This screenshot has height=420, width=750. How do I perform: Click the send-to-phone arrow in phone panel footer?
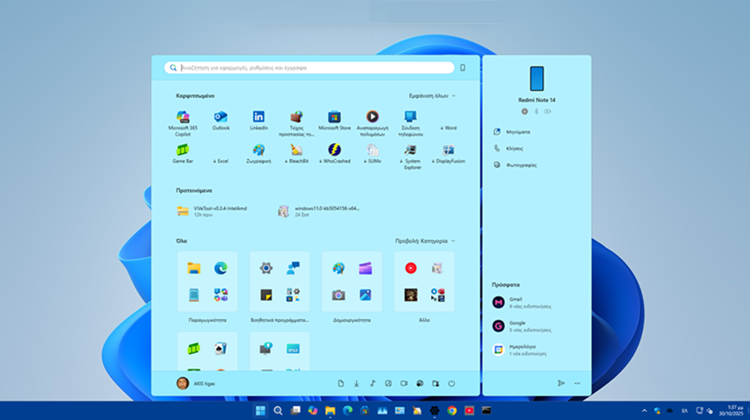click(561, 383)
